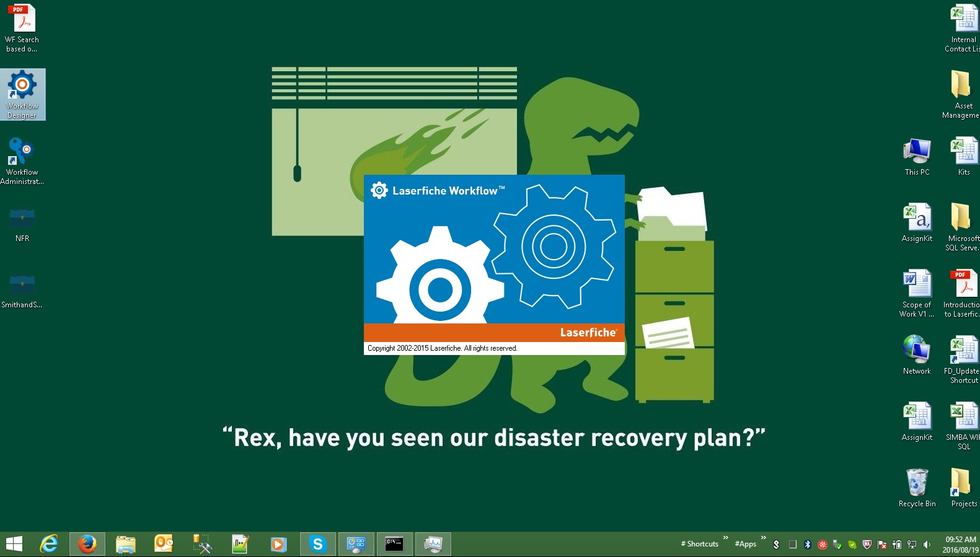Open the red circular tray icon

(x=823, y=545)
